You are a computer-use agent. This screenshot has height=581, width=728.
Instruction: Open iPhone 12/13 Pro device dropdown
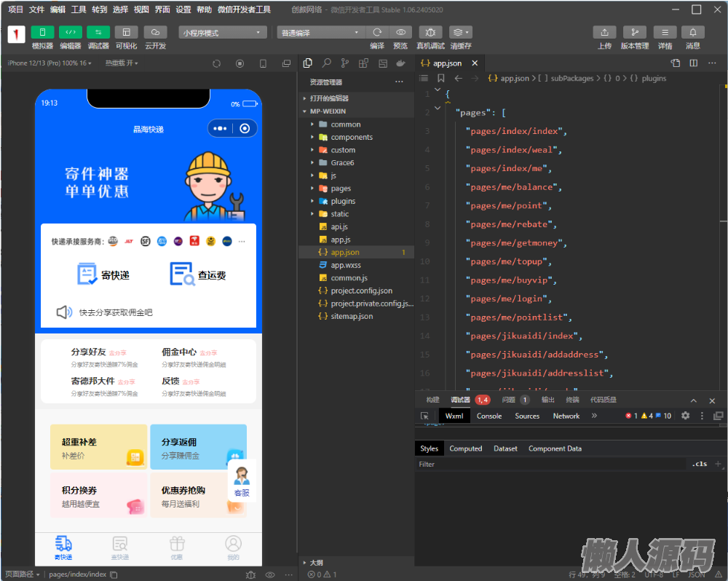coord(50,63)
